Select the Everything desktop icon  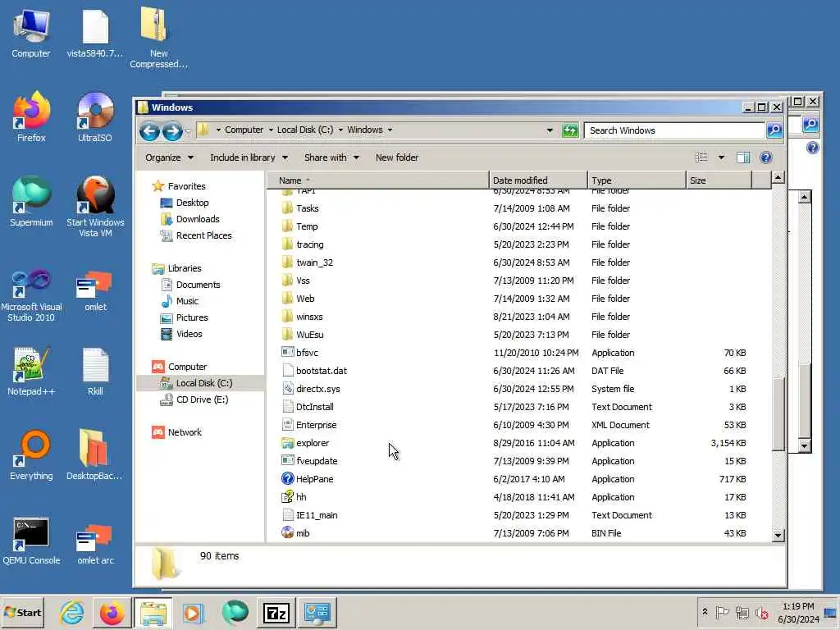pyautogui.click(x=31, y=455)
